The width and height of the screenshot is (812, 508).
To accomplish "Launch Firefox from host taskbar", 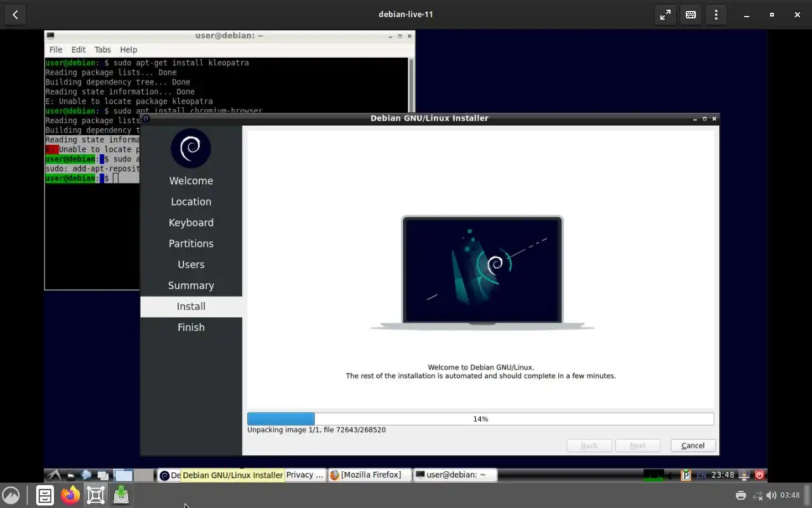I will (70, 495).
